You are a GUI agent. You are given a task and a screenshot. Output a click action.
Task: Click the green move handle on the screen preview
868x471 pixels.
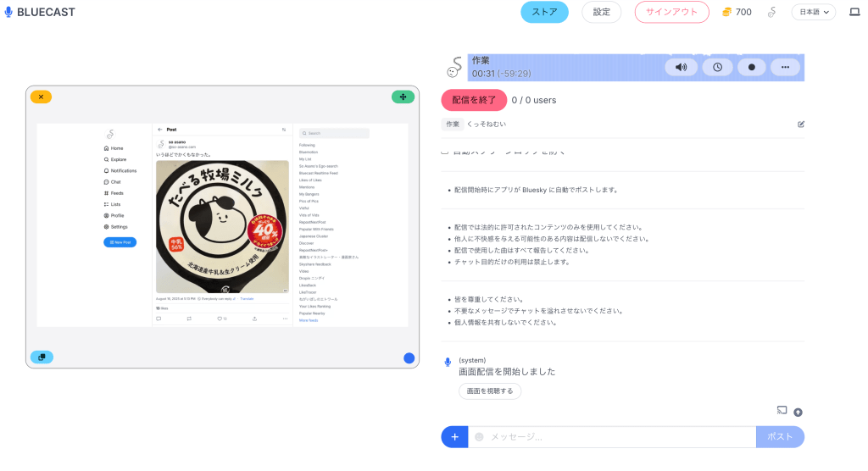(x=403, y=97)
